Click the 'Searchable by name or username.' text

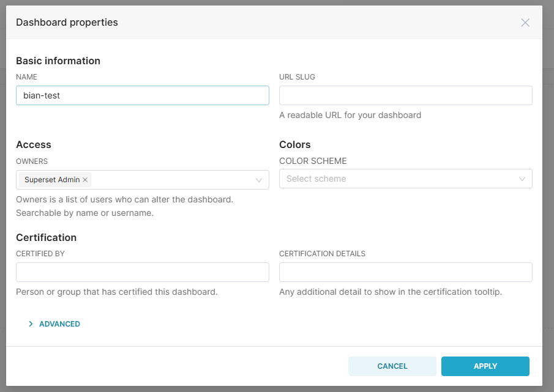(85, 213)
